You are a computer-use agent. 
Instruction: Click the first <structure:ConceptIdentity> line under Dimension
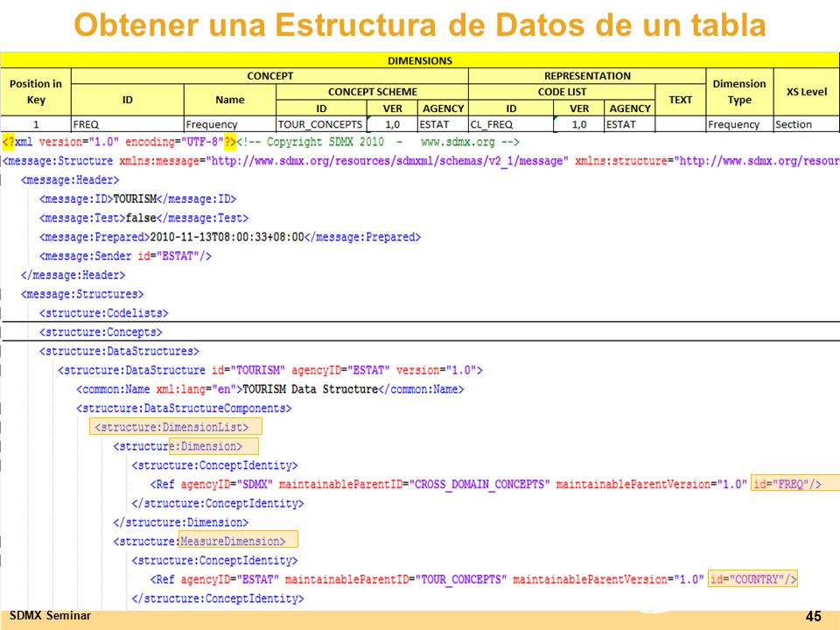point(214,465)
